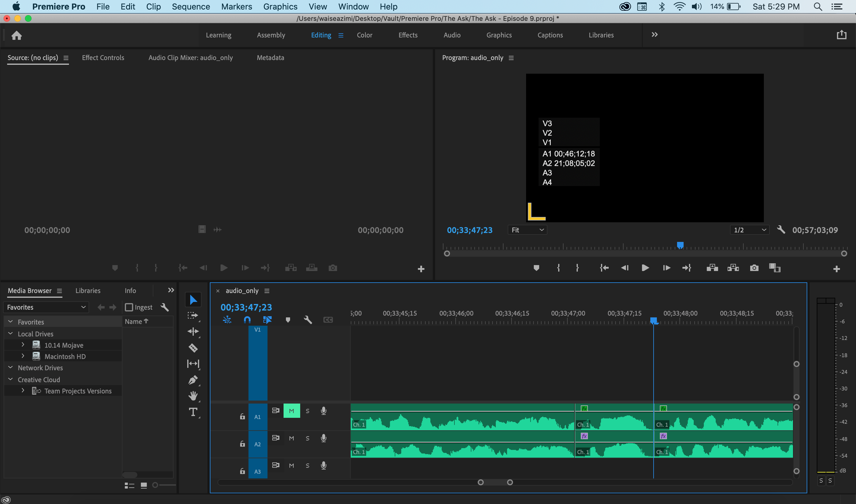Click Export Frame camera icon in Program monitor

[x=754, y=268]
